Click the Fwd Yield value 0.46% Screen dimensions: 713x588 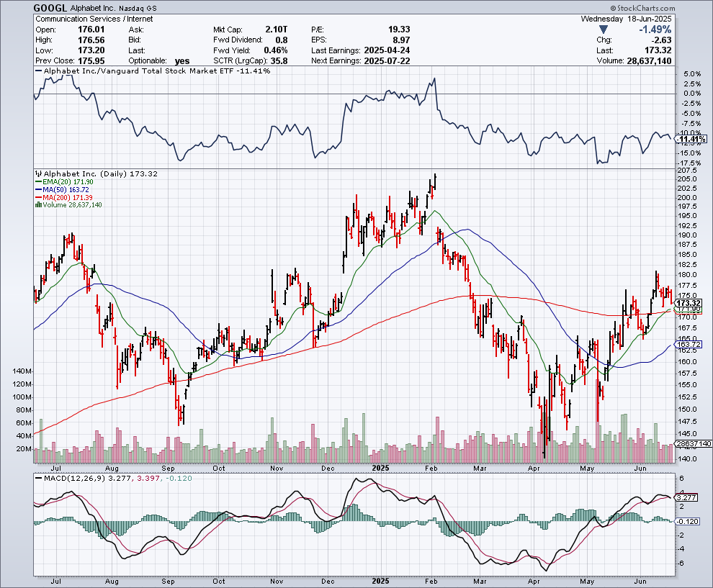[x=276, y=50]
